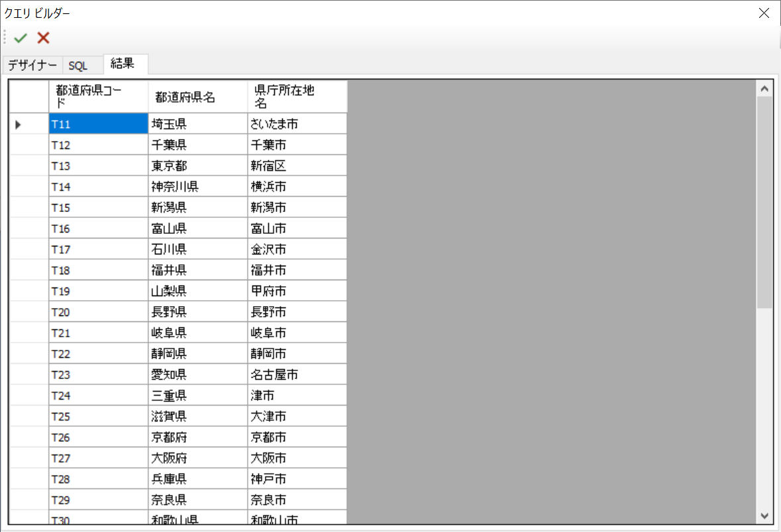This screenshot has width=781, height=532.
Task: Select the 大阪府 cell
Action: 197,458
